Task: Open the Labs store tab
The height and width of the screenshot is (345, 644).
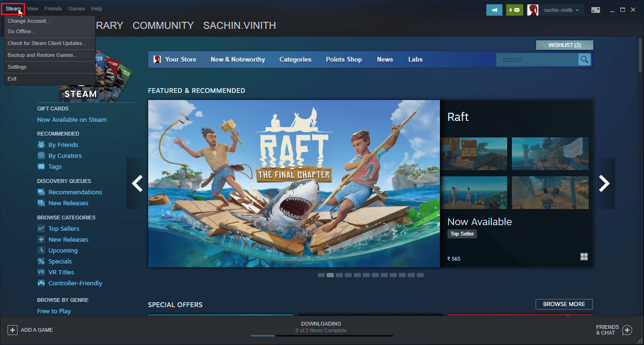Action: tap(415, 59)
